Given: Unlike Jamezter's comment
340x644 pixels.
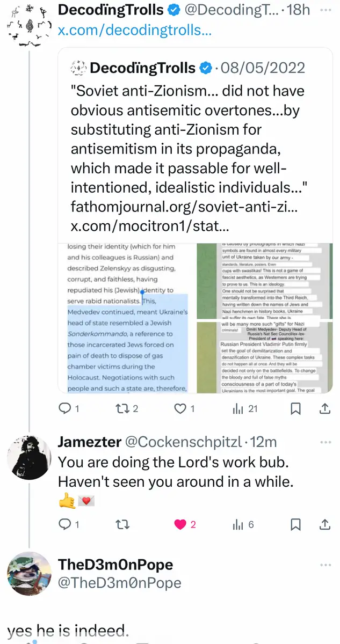Looking at the screenshot, I should (x=180, y=525).
